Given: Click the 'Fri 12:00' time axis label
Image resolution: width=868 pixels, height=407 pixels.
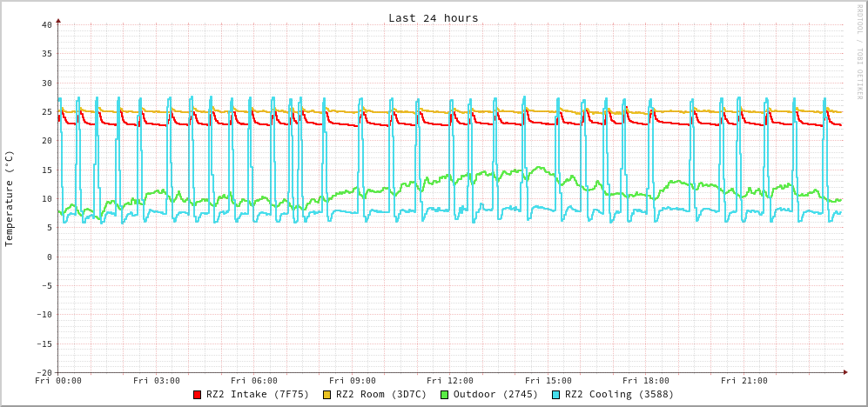Looking at the screenshot, I should click(x=450, y=380).
